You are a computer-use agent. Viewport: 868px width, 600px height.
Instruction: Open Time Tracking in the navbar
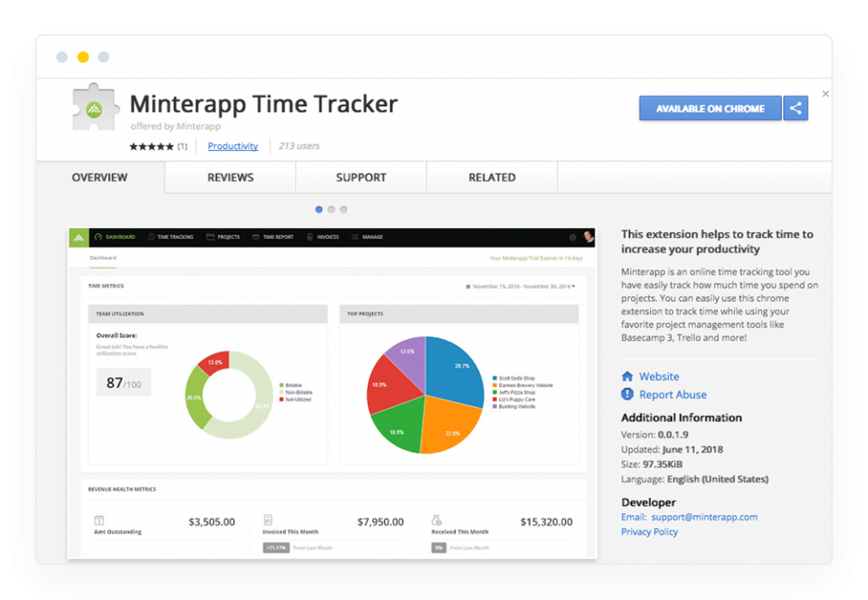tap(170, 237)
